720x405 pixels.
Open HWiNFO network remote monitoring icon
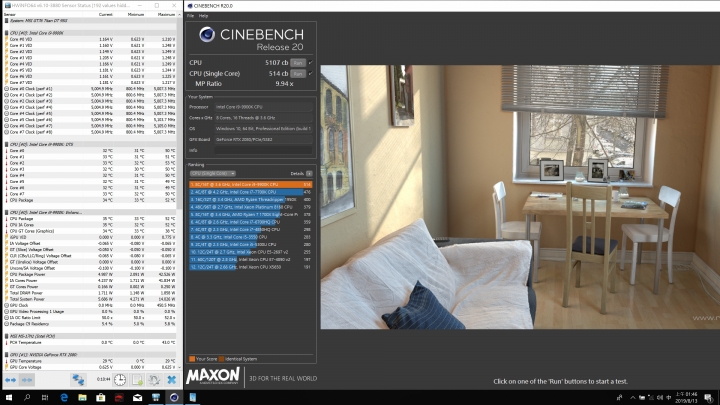point(78,380)
